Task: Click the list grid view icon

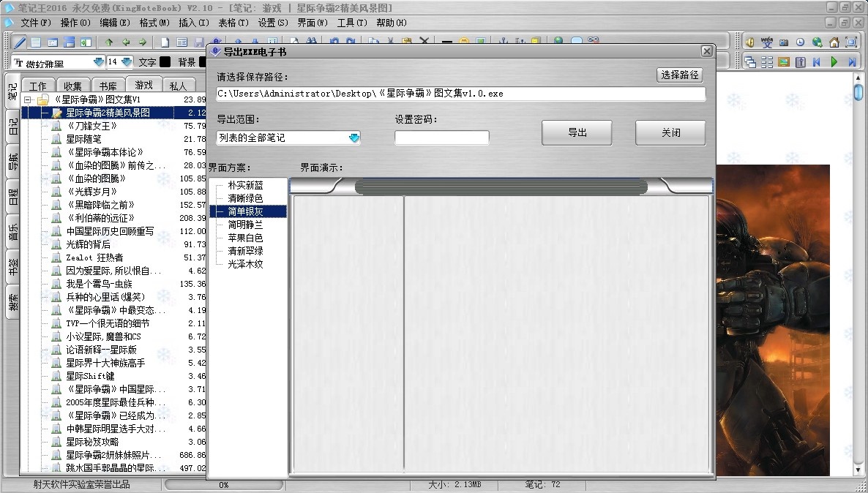Action: (x=767, y=62)
